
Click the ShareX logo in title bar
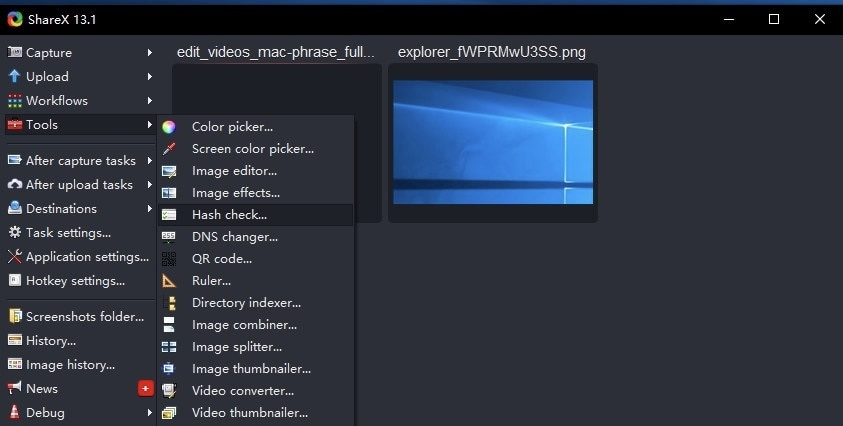pyautogui.click(x=15, y=19)
